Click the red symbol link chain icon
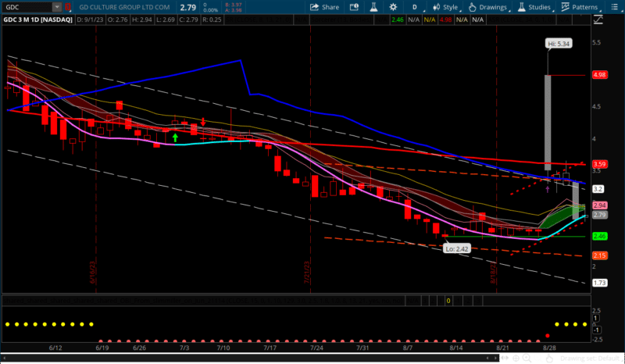This screenshot has width=625, height=364. [x=68, y=7]
